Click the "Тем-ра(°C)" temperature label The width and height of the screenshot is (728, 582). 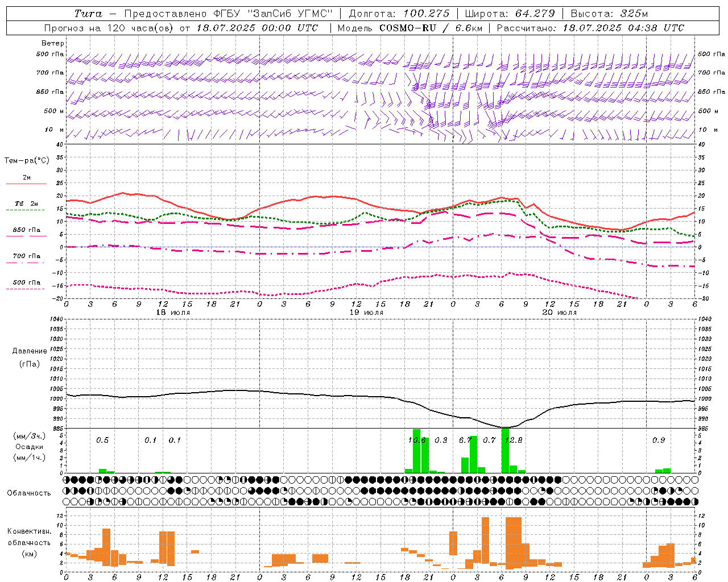27,161
